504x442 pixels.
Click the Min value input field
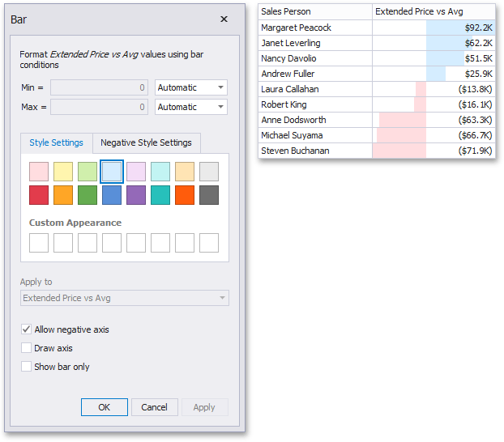point(99,87)
